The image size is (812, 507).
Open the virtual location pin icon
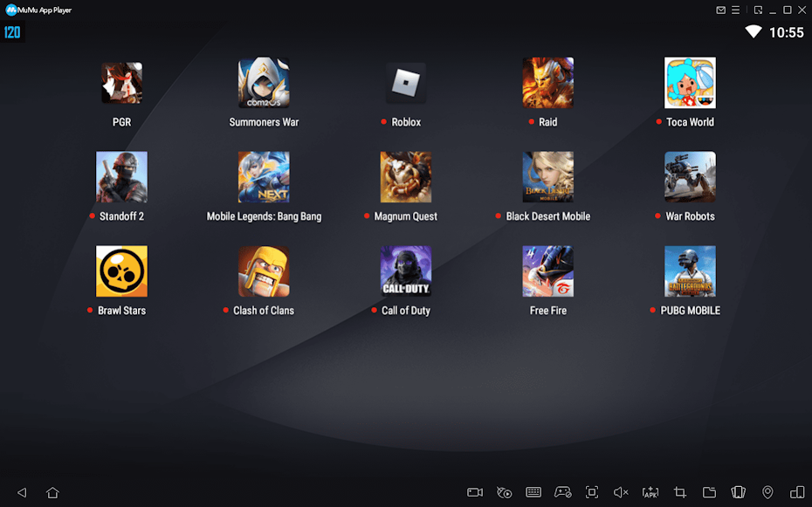click(767, 492)
